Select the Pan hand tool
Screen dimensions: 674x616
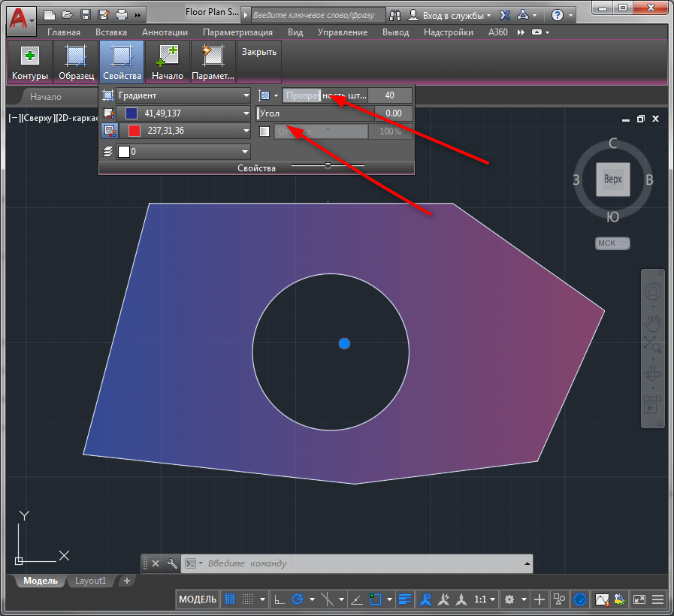point(652,323)
